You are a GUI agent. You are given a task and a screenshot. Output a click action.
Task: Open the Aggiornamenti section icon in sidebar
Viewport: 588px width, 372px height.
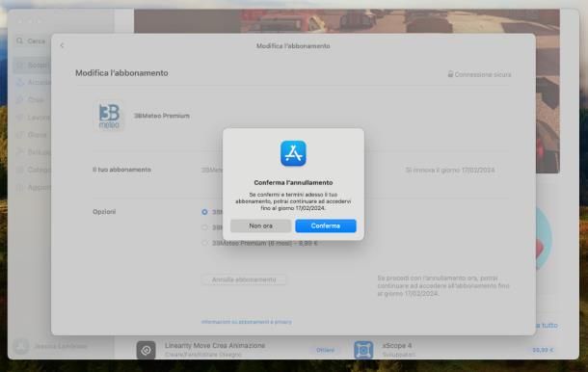click(x=20, y=188)
